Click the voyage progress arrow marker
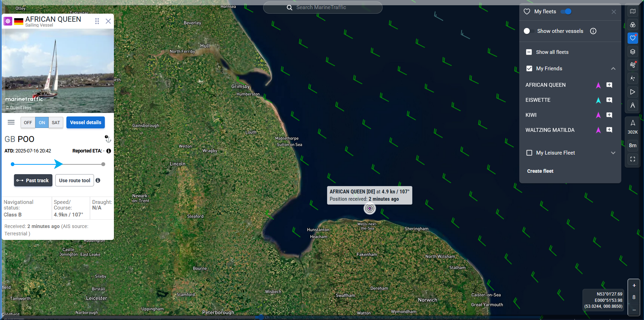The width and height of the screenshot is (644, 320). (59, 164)
